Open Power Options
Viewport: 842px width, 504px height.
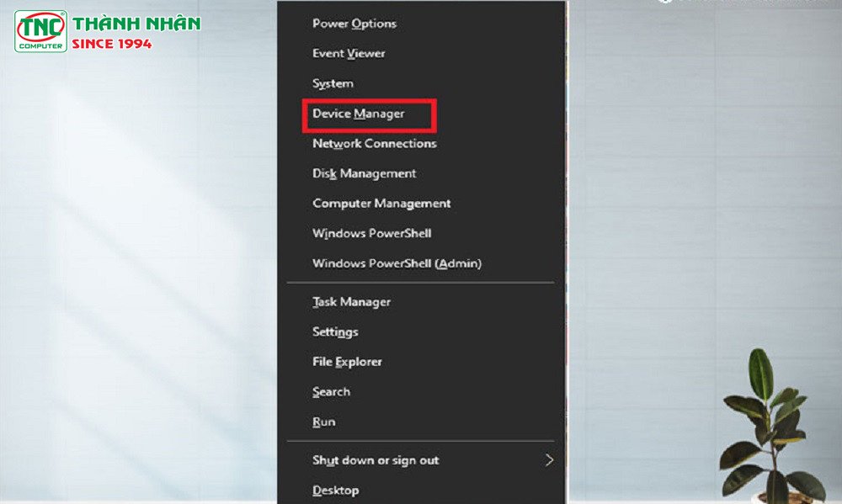(354, 23)
